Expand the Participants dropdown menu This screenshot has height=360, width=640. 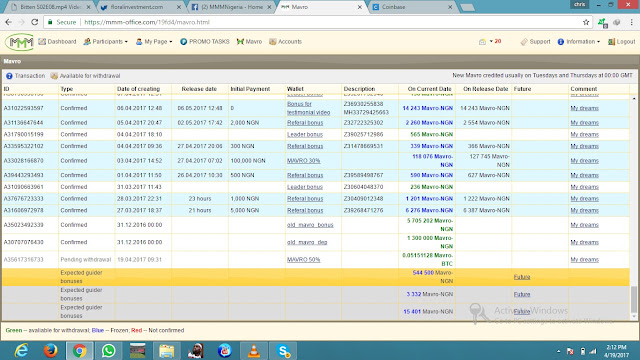click(x=106, y=42)
